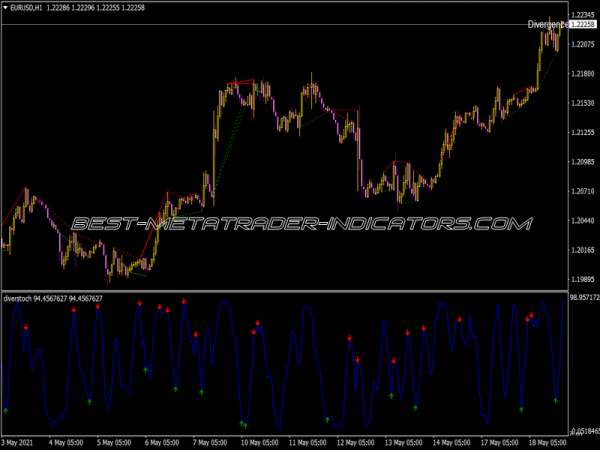
Task: Select the red arrow just left of 10 May peak
Action: click(x=254, y=330)
